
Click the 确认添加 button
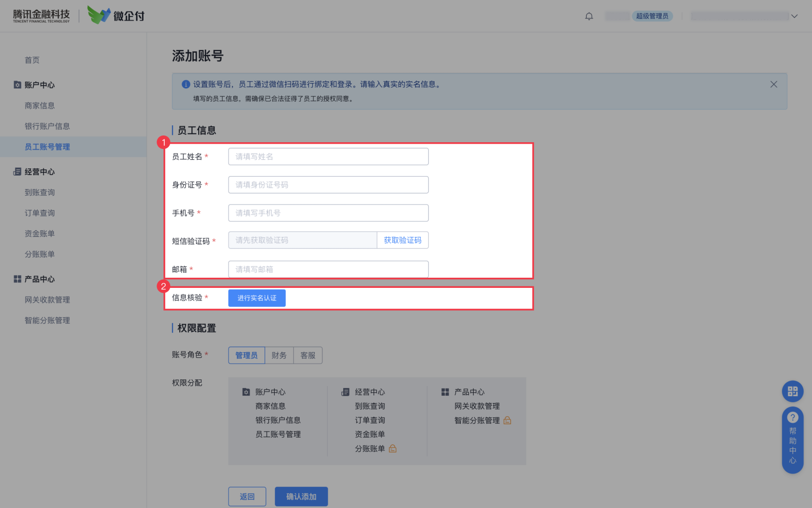pos(301,496)
